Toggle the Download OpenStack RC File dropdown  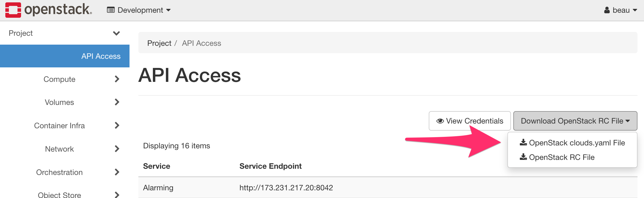(x=575, y=121)
